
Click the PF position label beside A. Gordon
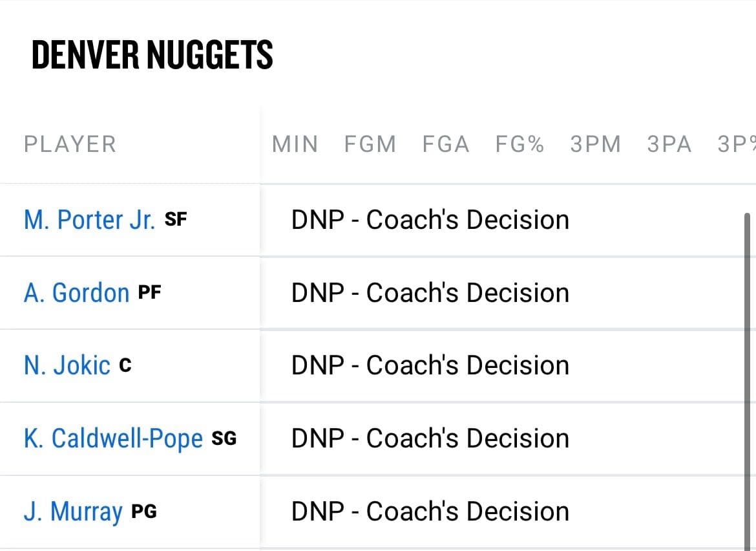point(149,292)
